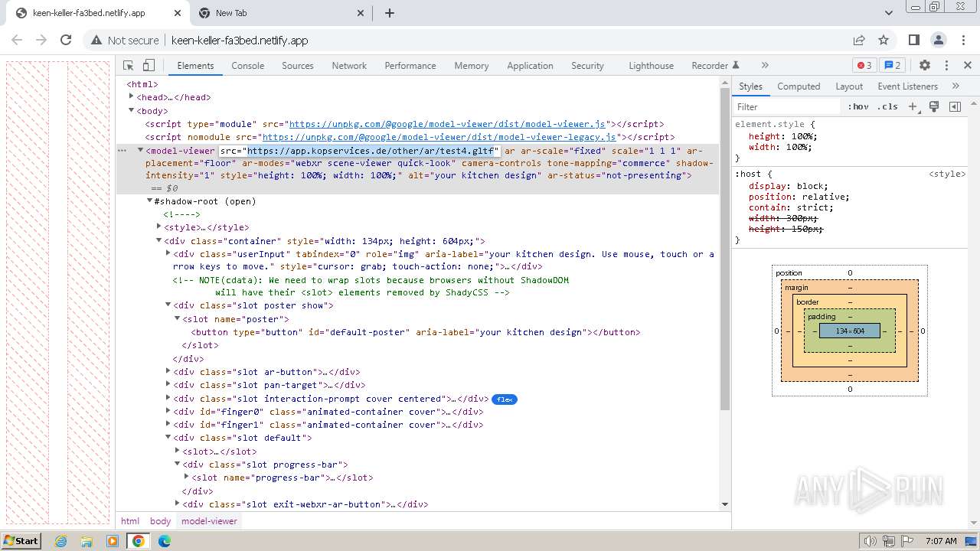Open the model-viewer.js unpkg link
980x551 pixels.
click(447, 124)
